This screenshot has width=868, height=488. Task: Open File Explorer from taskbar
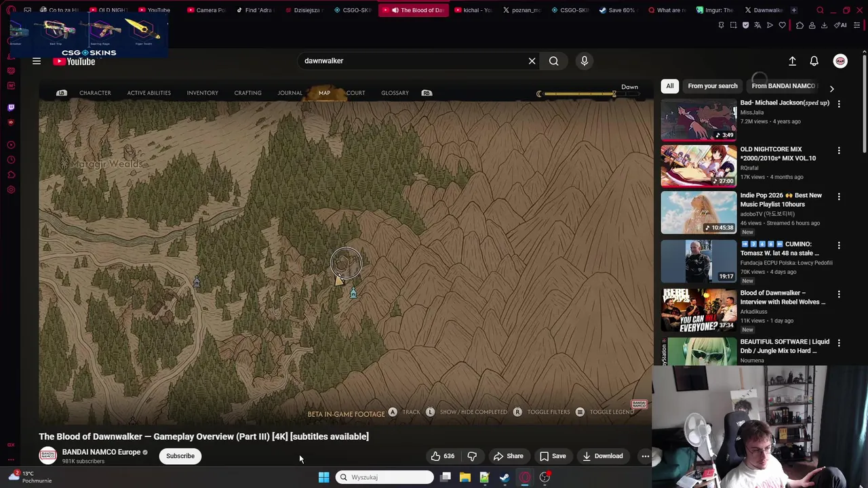pyautogui.click(x=465, y=477)
